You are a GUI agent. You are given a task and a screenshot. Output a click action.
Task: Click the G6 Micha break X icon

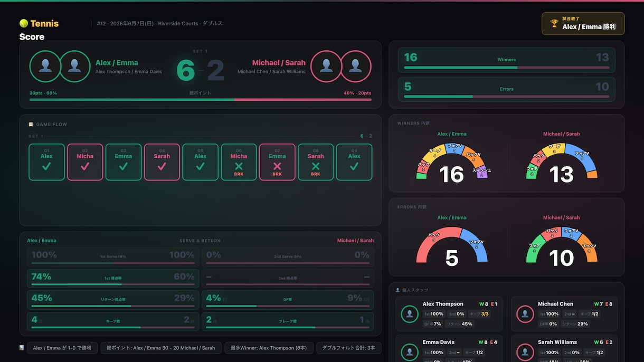coord(239,166)
